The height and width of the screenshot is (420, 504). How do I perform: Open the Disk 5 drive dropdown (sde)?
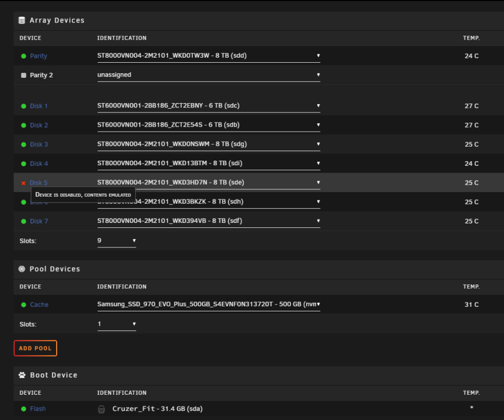click(209, 183)
